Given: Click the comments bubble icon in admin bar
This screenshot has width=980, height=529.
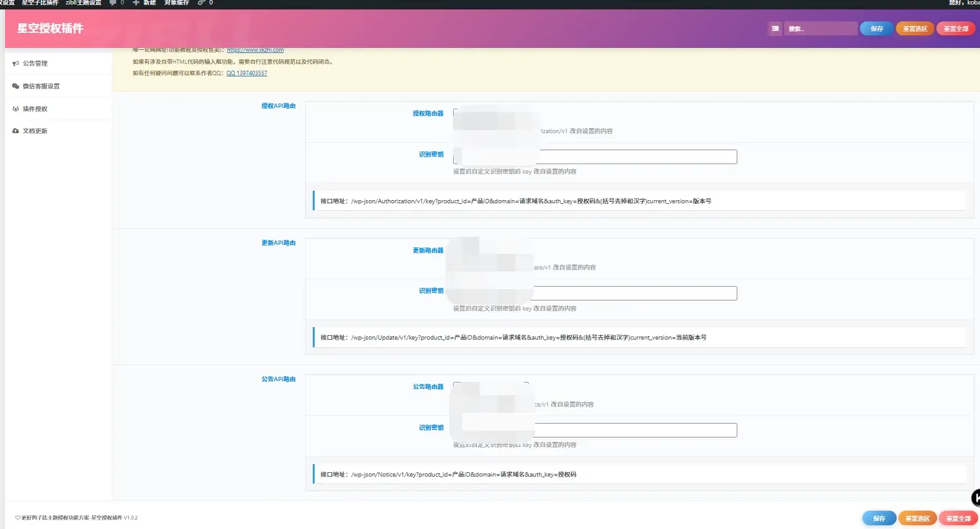Looking at the screenshot, I should (113, 3).
